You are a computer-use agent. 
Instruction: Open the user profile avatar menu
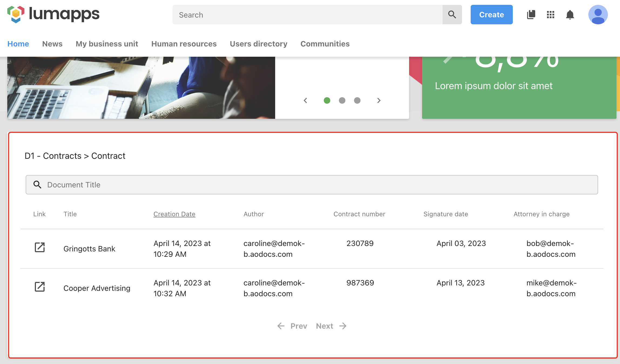click(x=598, y=15)
